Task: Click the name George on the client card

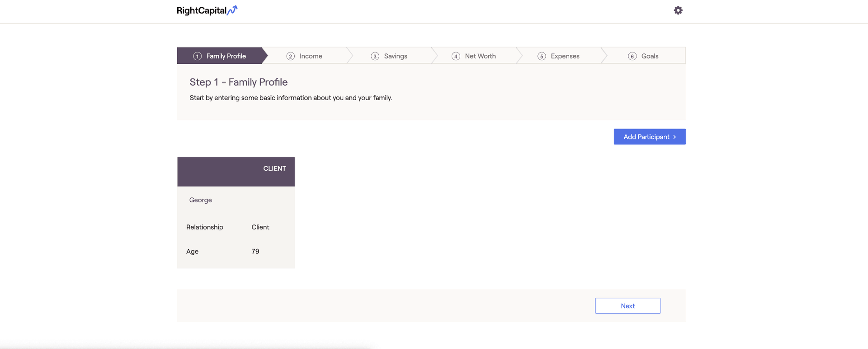Action: [x=200, y=200]
